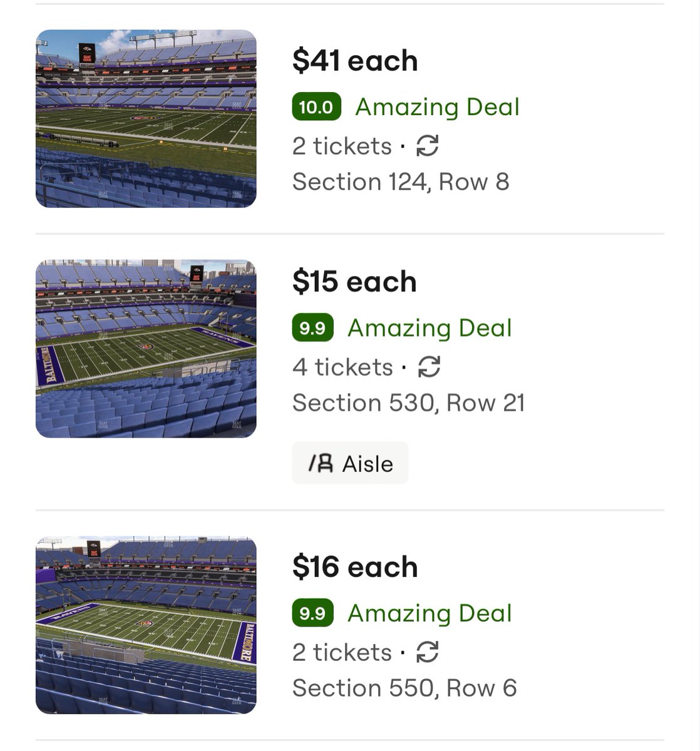Select the $15 each price
The width and height of the screenshot is (700, 751).
click(x=354, y=282)
